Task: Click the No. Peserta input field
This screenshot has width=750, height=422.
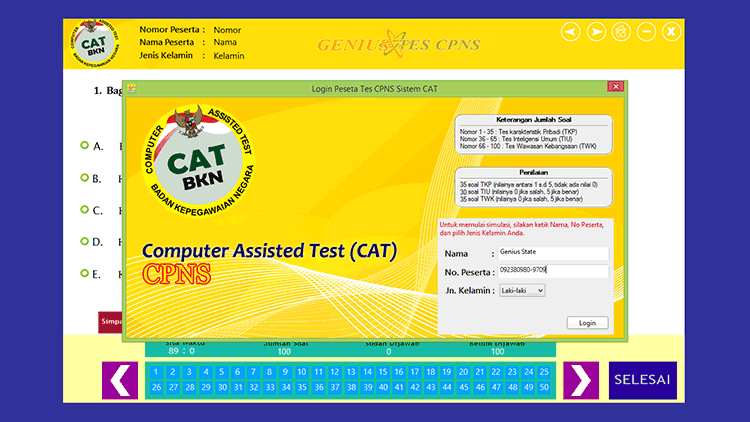Action: click(553, 271)
